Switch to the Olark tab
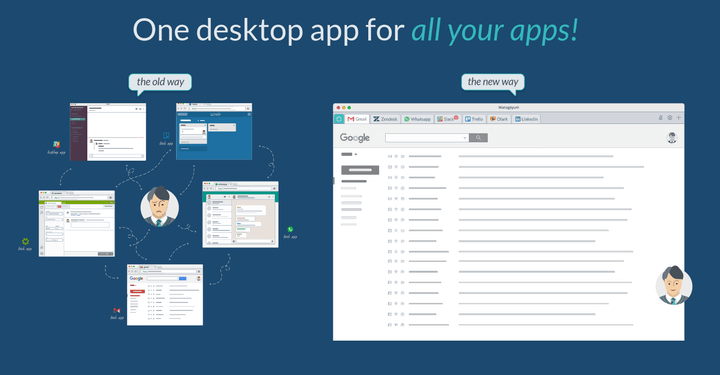Image resolution: width=720 pixels, height=375 pixels. point(499,119)
